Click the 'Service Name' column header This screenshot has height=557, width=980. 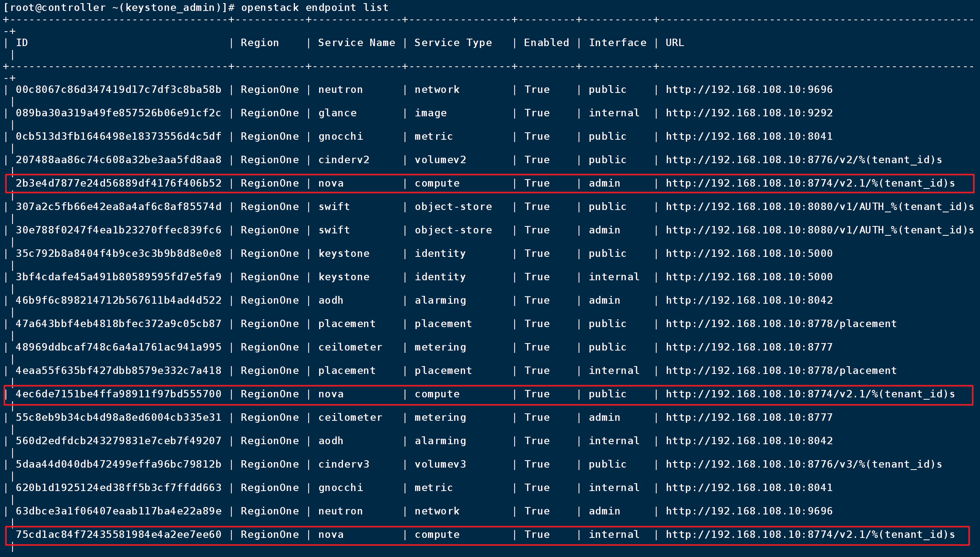pyautogui.click(x=356, y=43)
